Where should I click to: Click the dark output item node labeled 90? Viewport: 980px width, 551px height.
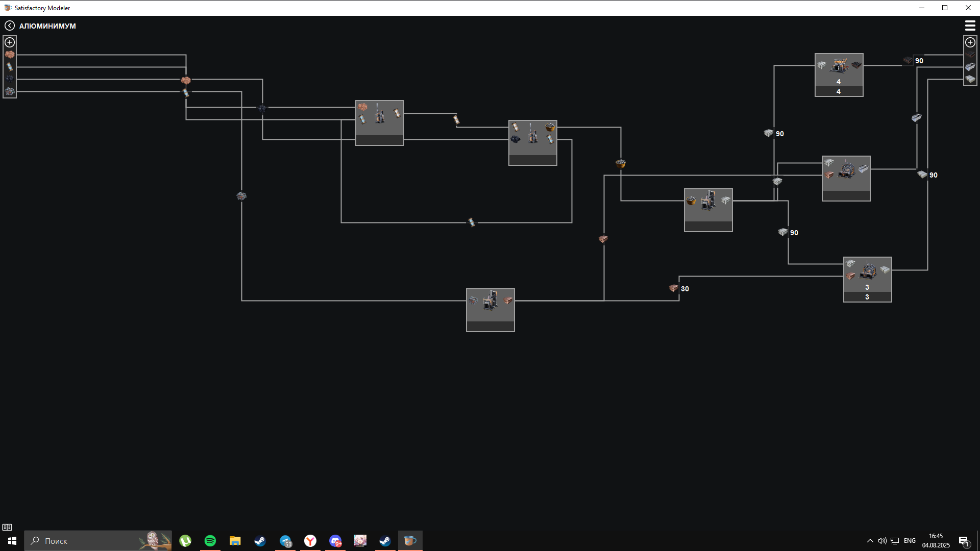908,60
